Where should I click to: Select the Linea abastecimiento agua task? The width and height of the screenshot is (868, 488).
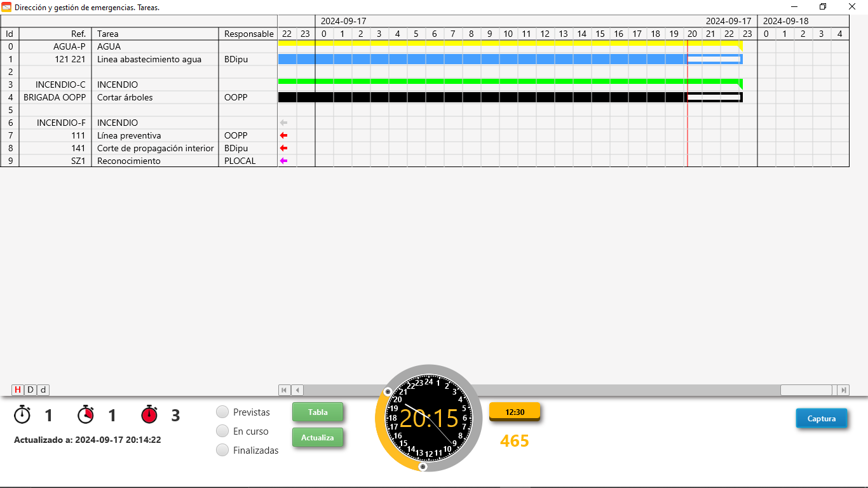(x=155, y=59)
